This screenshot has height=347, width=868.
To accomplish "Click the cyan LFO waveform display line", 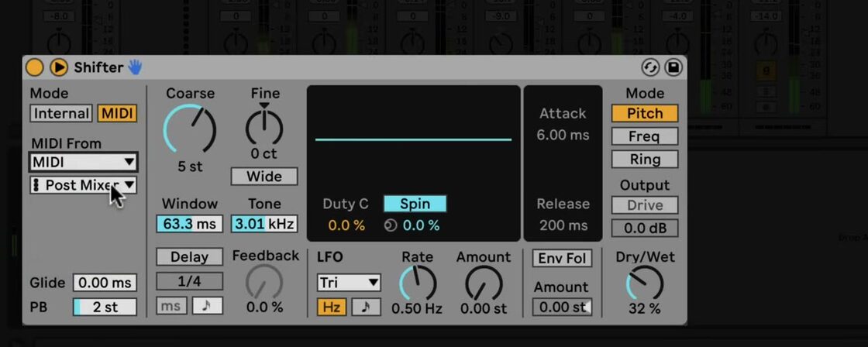I will click(414, 139).
